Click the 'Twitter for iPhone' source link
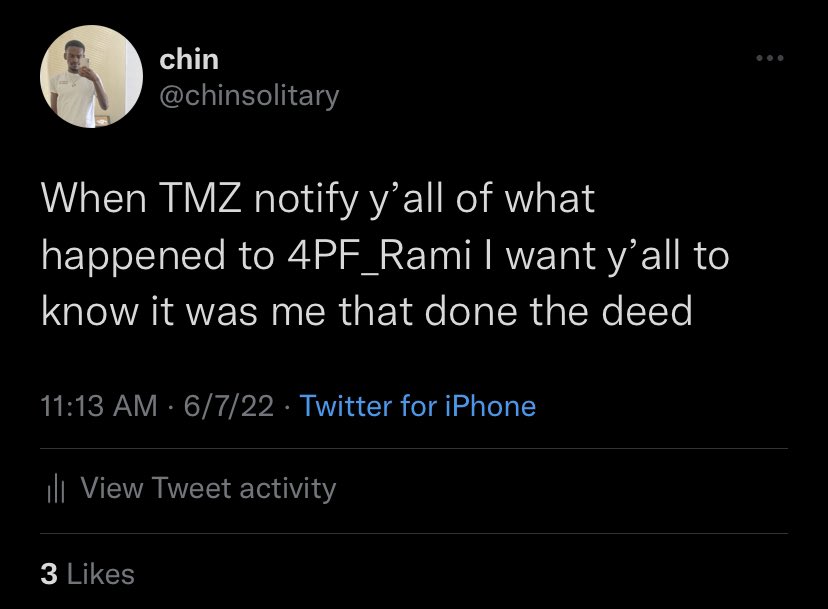Viewport: 828px width, 609px height. pyautogui.click(x=418, y=406)
